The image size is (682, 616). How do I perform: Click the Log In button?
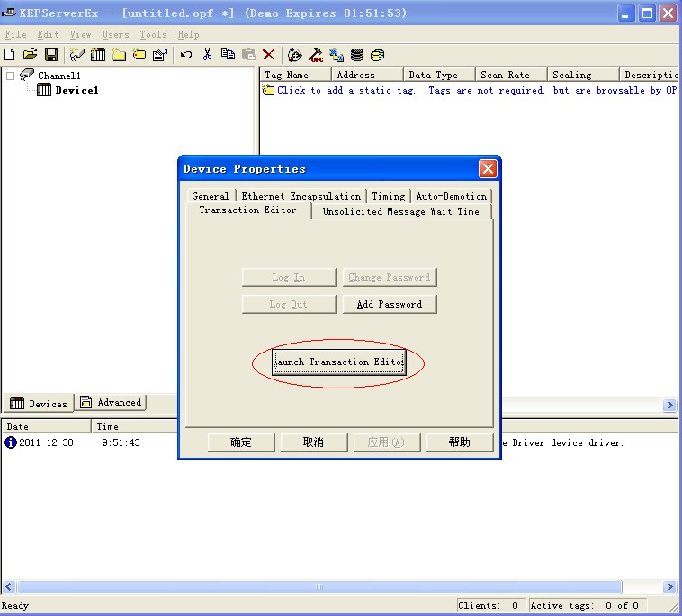point(289,277)
